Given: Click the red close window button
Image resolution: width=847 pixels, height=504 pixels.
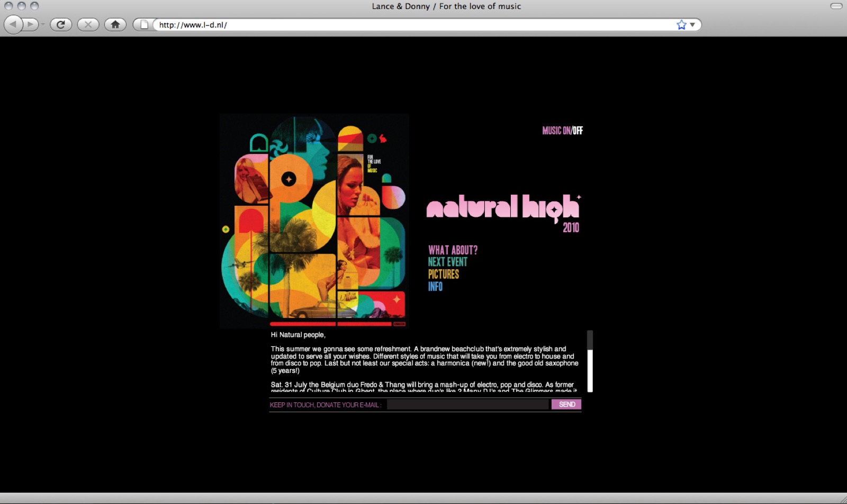Looking at the screenshot, I should [8, 6].
